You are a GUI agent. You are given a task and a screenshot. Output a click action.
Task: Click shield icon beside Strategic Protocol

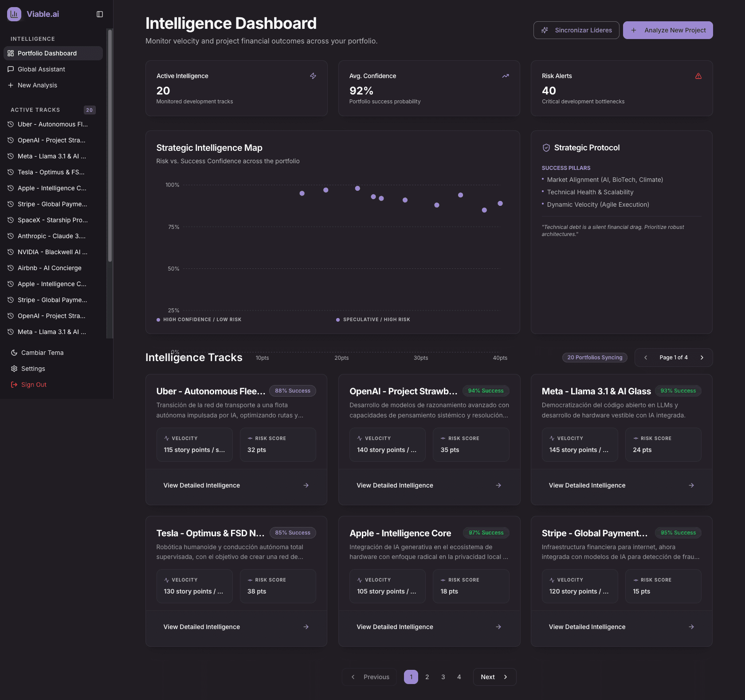point(546,148)
